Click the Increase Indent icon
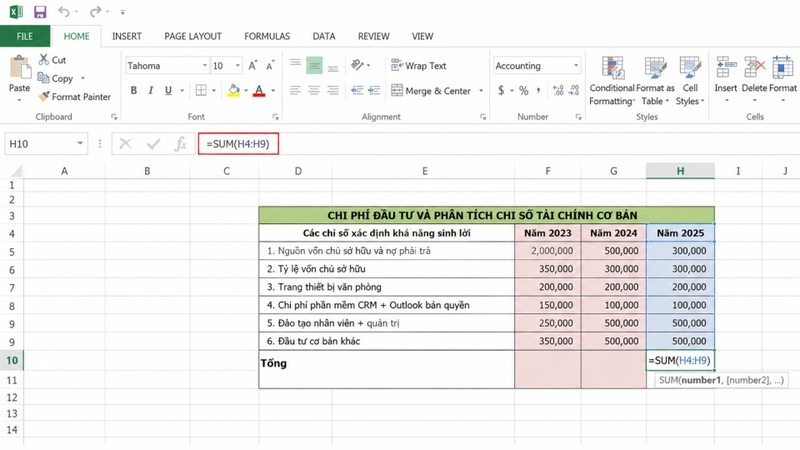This screenshot has height=450, width=800. point(374,91)
